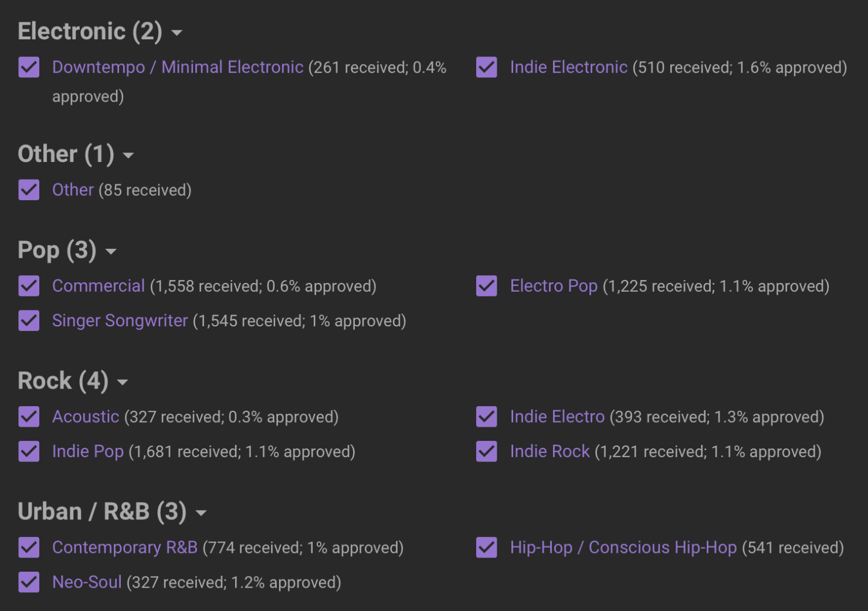Uncheck the Indie Rock checkbox
This screenshot has width=868, height=611.
(487, 452)
